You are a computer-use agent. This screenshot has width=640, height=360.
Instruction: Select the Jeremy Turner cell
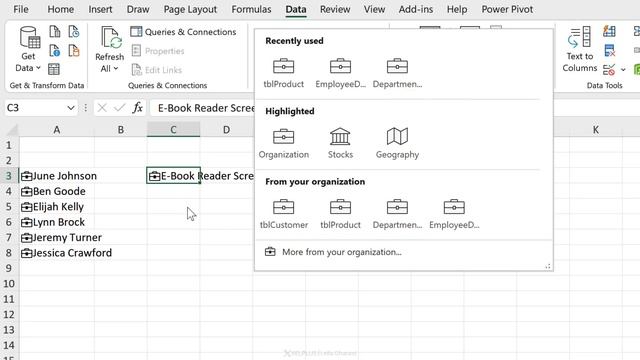coord(57,238)
